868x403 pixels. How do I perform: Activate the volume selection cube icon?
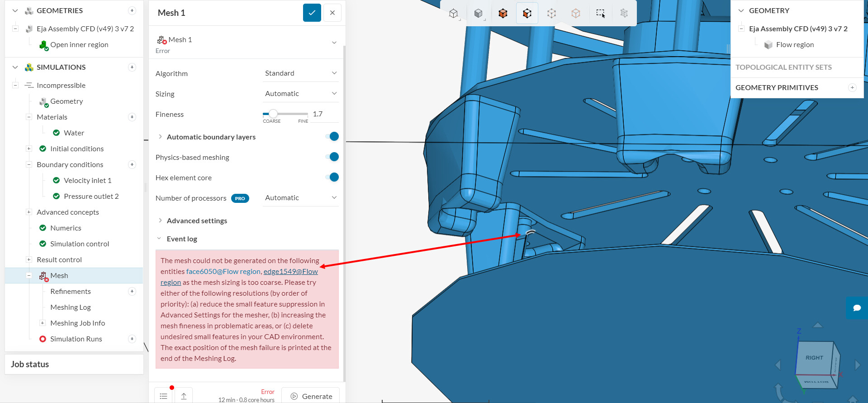tap(503, 13)
